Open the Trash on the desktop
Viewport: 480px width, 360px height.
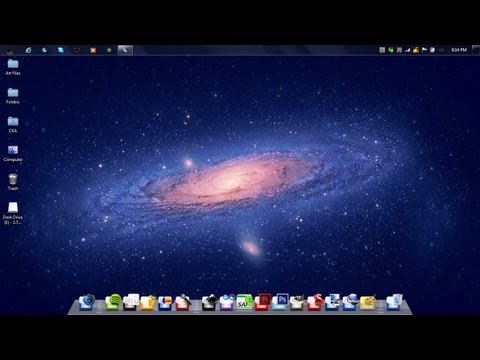[13, 182]
